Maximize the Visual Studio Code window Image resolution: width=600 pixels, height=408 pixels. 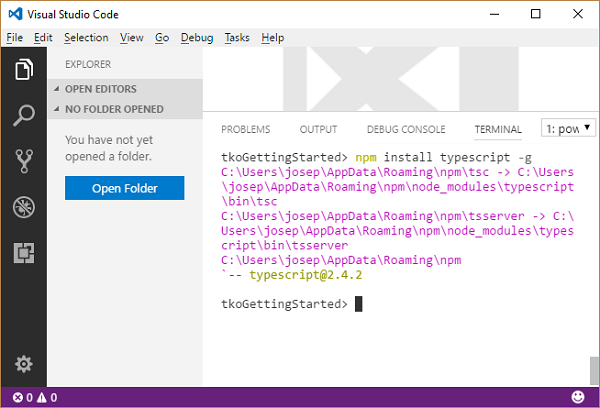(536, 14)
